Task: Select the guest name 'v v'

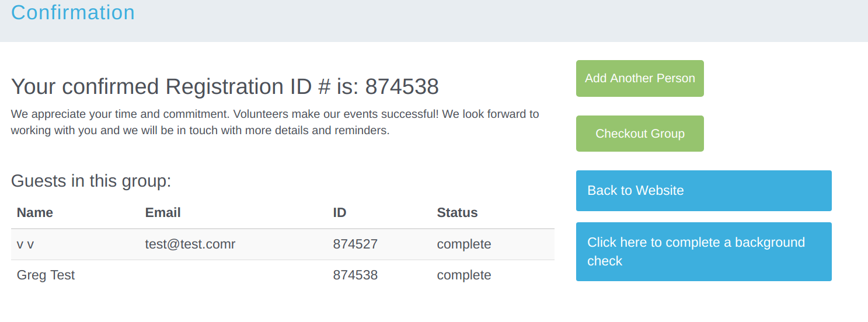Action: pyautogui.click(x=26, y=244)
